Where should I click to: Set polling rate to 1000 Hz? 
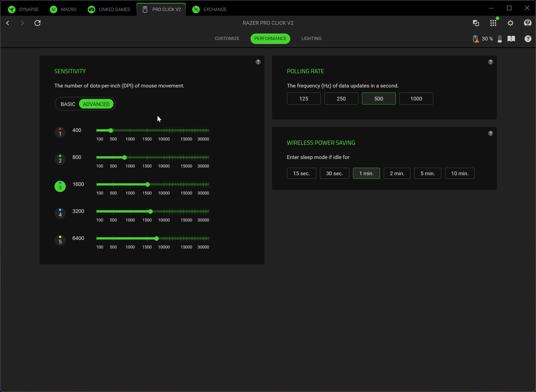click(x=416, y=99)
